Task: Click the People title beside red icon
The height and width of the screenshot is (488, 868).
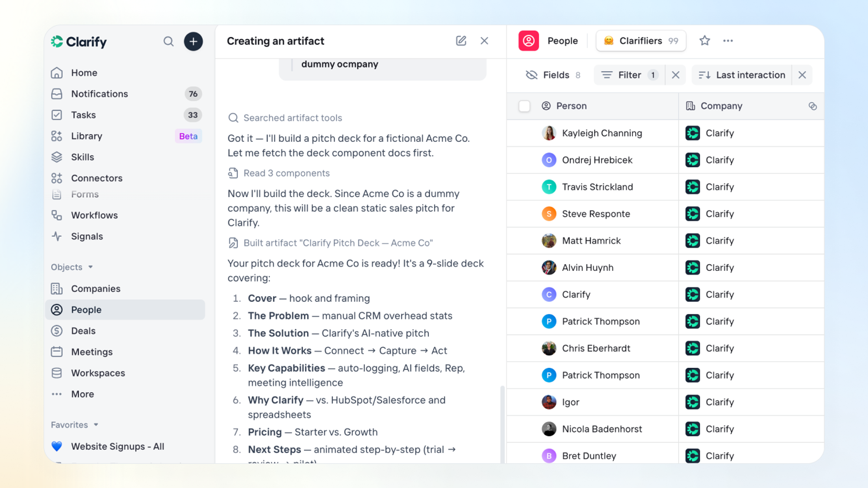Action: click(562, 41)
